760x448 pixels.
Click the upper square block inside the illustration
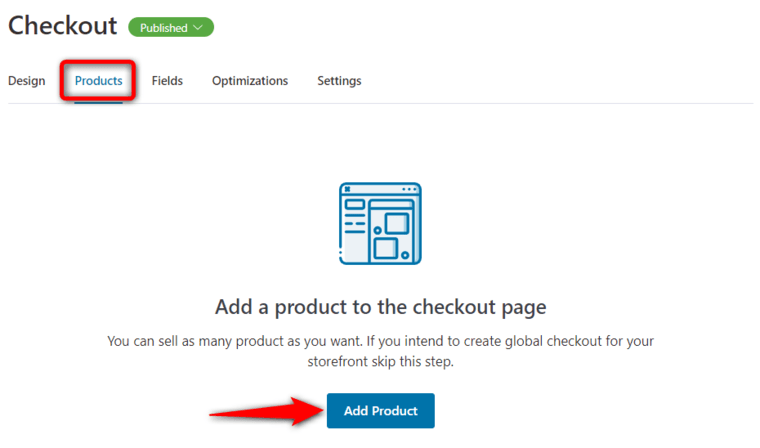(x=397, y=224)
